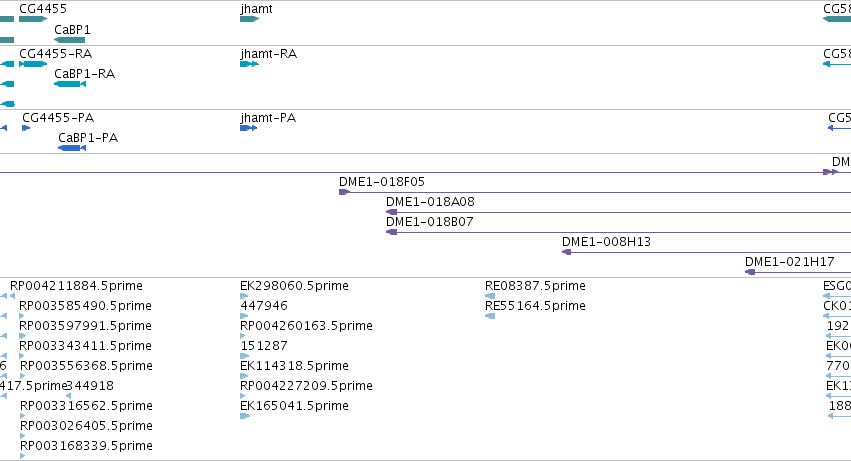The height and width of the screenshot is (461, 851).
Task: Click the CG4455-RA transcript label
Action: point(55,54)
